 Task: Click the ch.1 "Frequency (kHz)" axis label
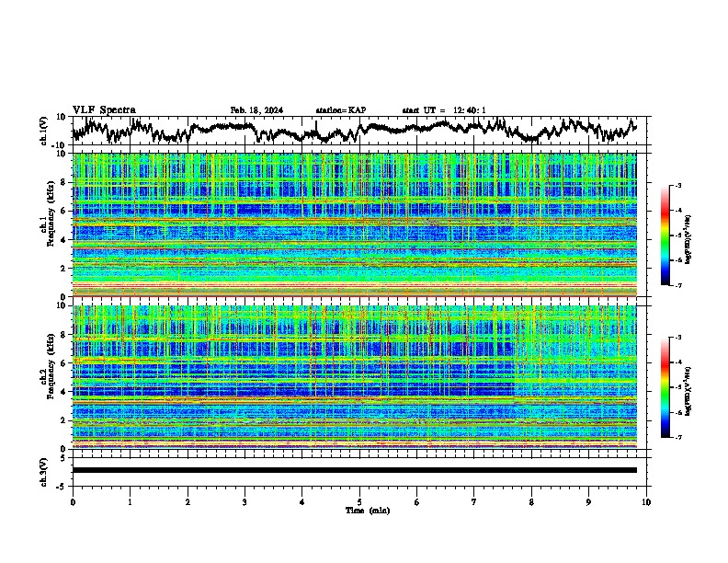pos(51,213)
